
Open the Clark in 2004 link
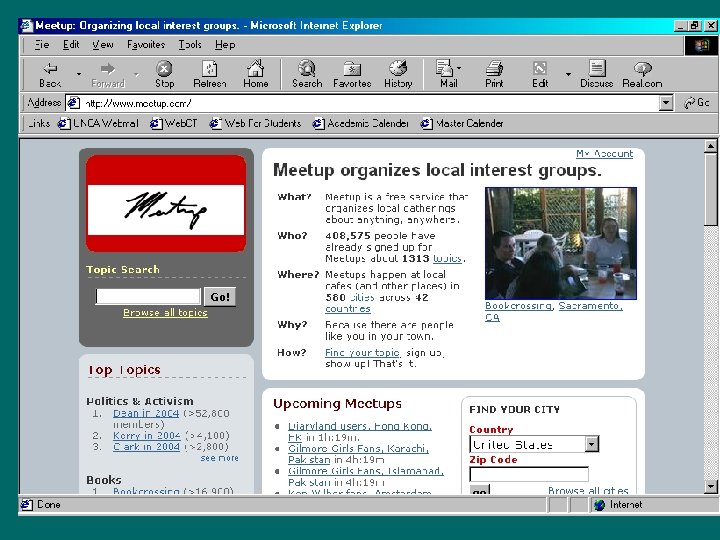click(x=146, y=446)
